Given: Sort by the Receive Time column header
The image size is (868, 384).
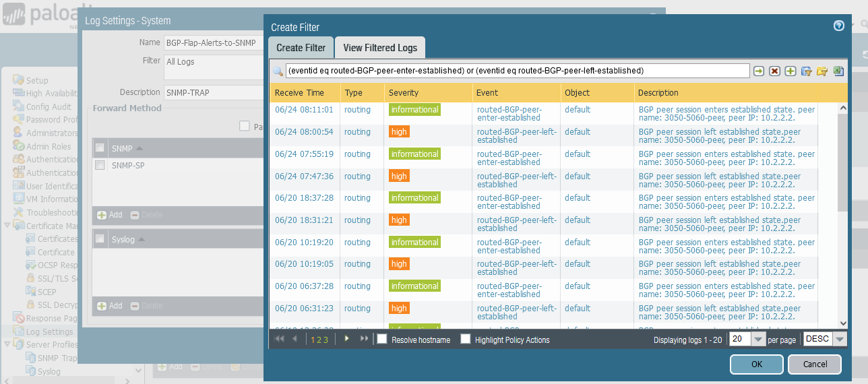Looking at the screenshot, I should (x=304, y=93).
